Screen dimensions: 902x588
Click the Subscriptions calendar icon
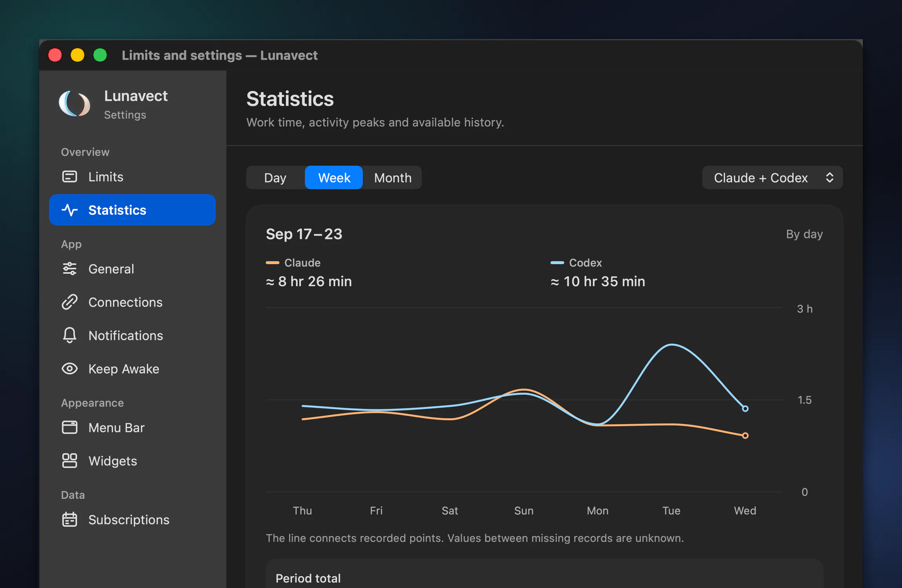click(x=70, y=519)
